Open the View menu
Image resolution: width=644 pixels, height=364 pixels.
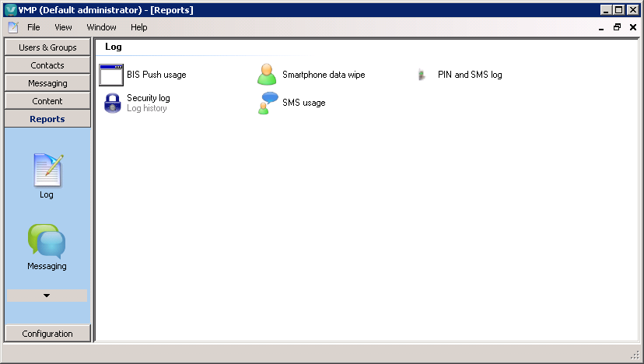tap(63, 27)
